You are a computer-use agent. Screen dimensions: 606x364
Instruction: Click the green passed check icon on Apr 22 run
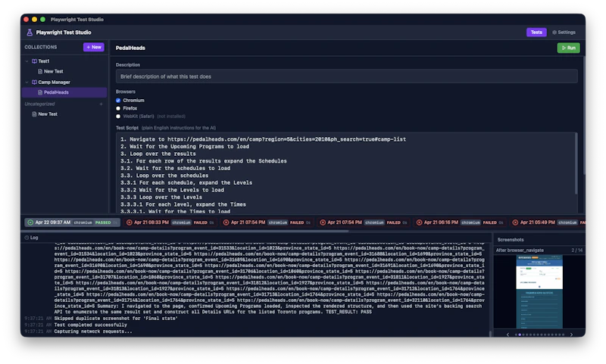30,222
